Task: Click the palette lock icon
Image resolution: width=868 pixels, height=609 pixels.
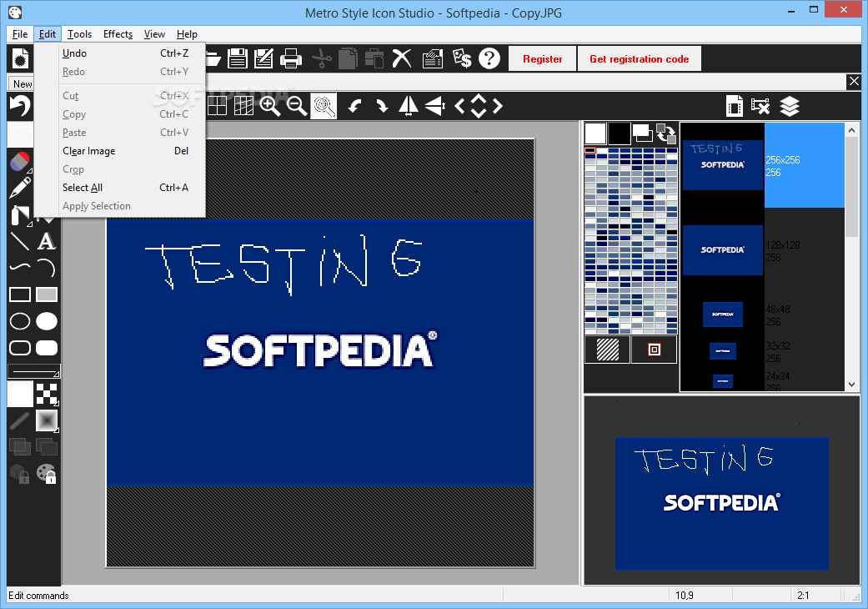Action: tap(47, 473)
